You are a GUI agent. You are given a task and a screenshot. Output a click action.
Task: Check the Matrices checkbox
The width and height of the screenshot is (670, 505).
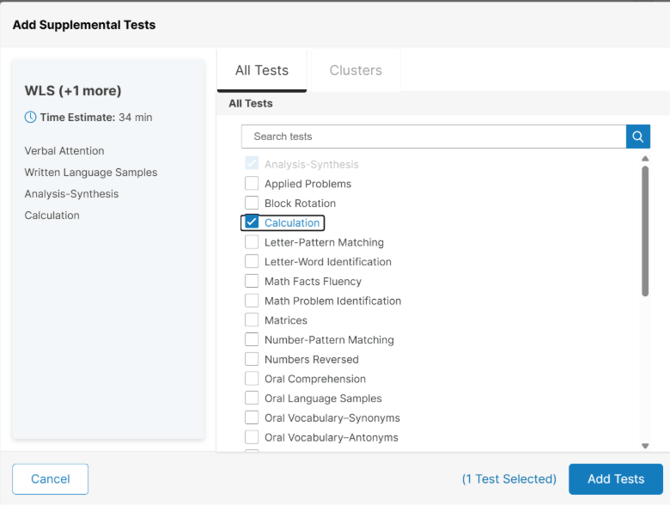(252, 320)
